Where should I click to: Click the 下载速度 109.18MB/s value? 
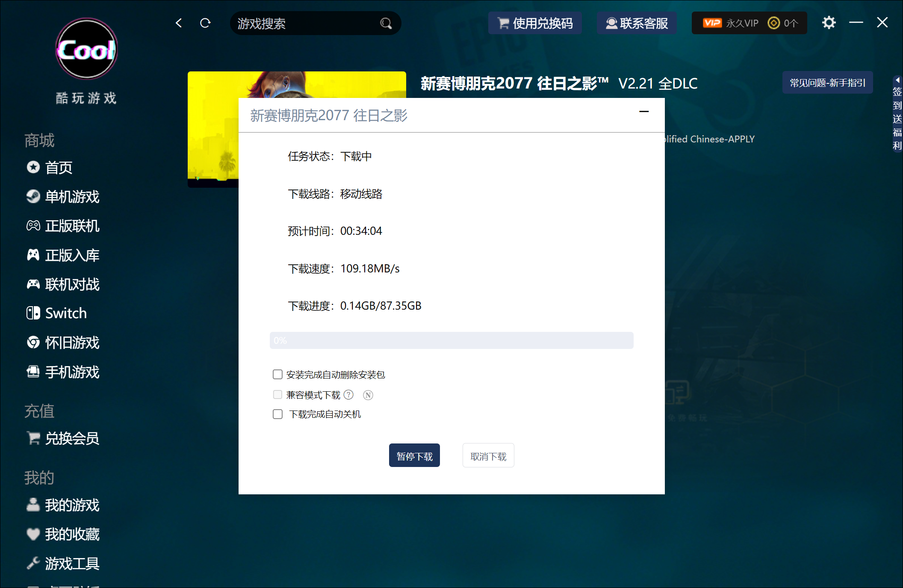point(370,269)
